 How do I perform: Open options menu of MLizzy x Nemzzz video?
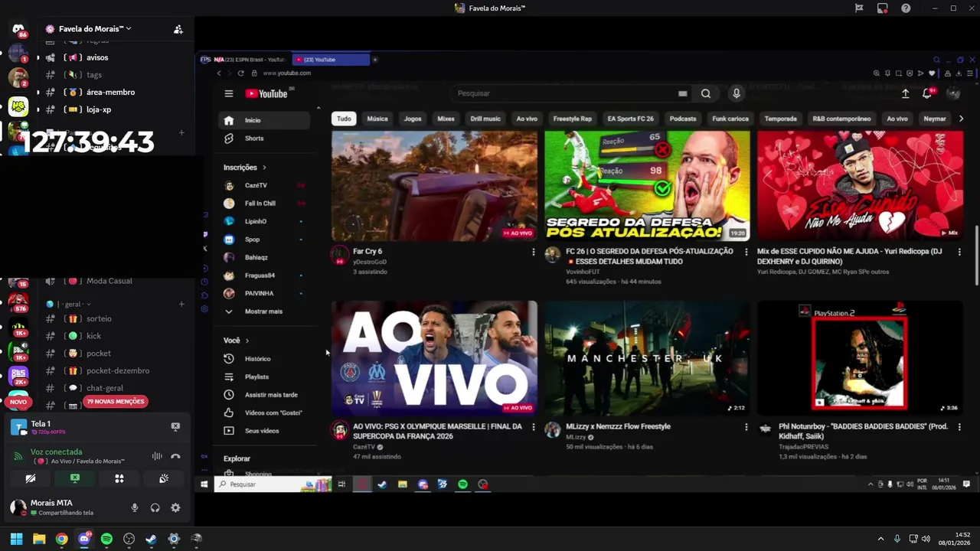pyautogui.click(x=746, y=427)
